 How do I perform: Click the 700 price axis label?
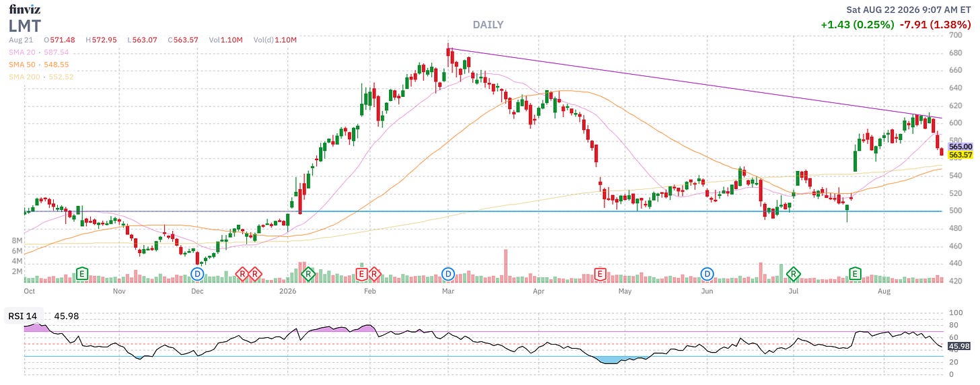tap(955, 35)
